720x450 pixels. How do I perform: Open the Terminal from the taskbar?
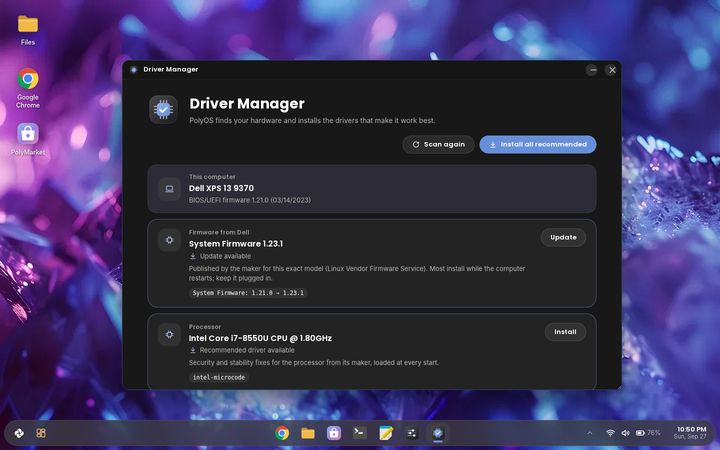[x=360, y=433]
